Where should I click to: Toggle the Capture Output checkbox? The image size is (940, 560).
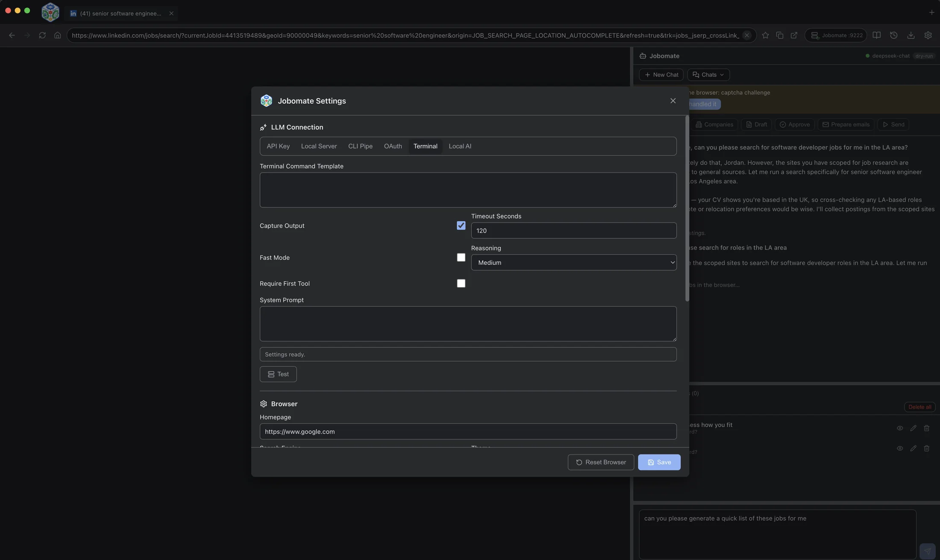pos(461,226)
